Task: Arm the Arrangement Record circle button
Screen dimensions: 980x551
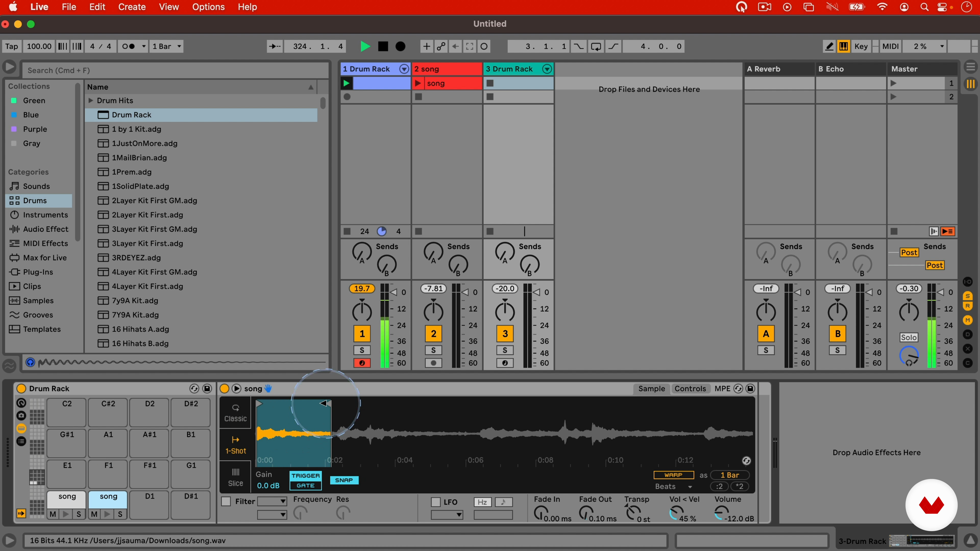Action: [400, 46]
